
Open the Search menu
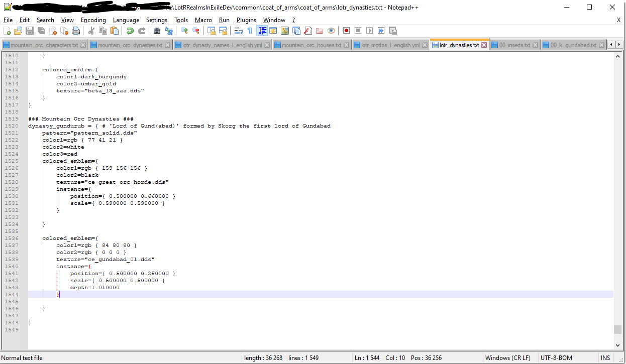[45, 20]
